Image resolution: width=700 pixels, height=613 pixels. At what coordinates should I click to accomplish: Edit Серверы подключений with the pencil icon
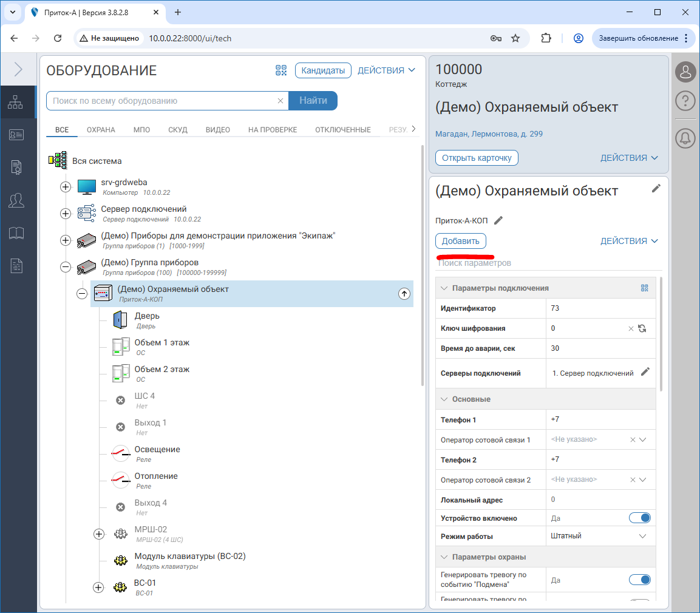(x=645, y=372)
